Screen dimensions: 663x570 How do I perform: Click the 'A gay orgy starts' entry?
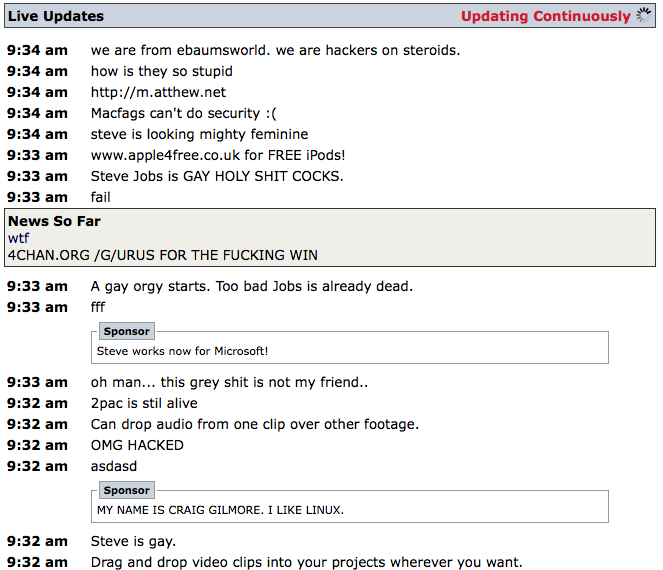(252, 286)
